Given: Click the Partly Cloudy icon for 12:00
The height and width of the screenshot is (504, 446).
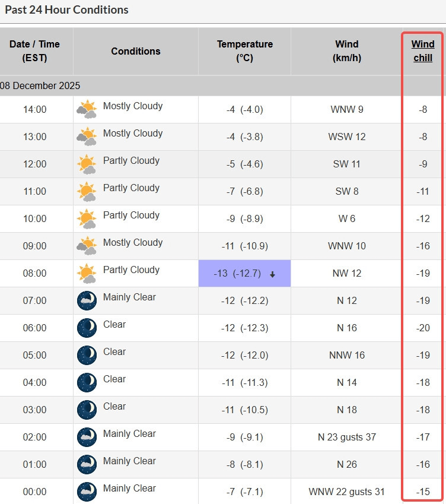Looking at the screenshot, I should coord(87,164).
